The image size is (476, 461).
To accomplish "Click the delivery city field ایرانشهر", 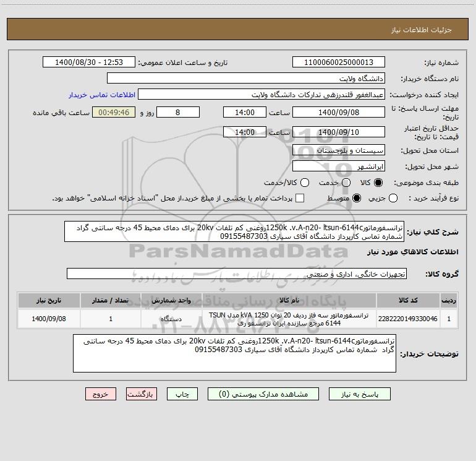I will [x=339, y=166].
